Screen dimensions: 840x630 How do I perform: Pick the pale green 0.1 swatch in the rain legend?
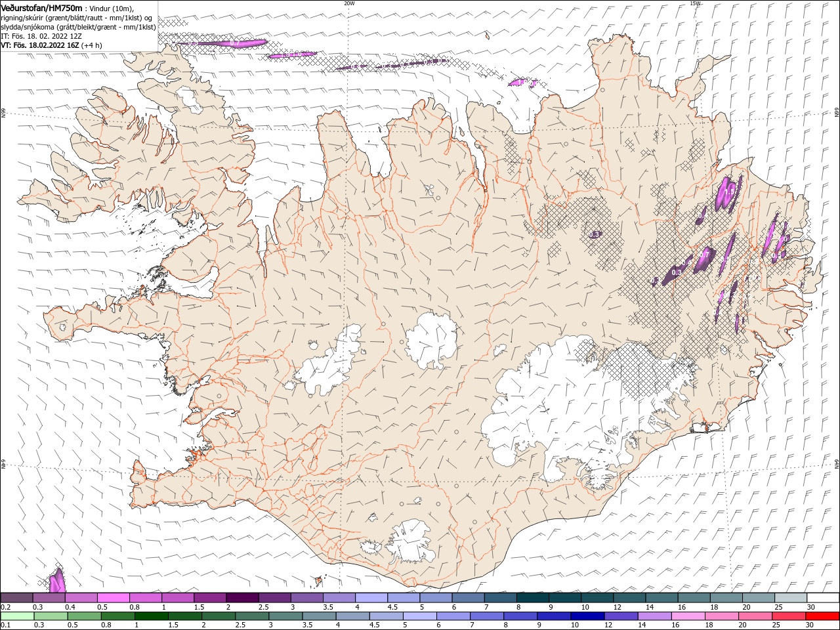(17, 616)
